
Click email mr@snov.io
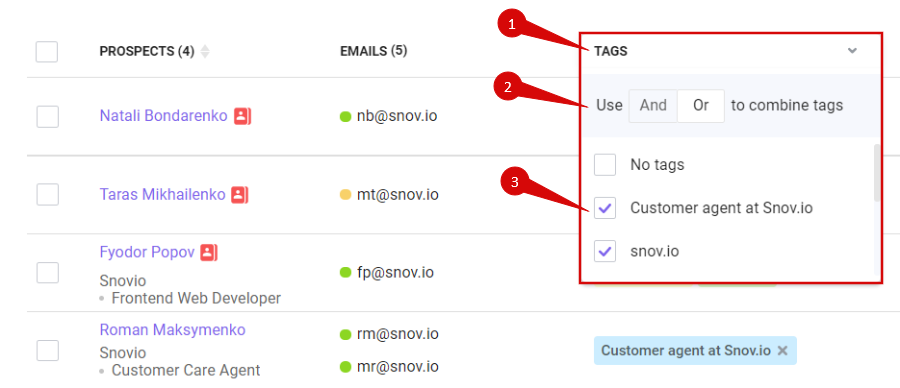point(398,366)
